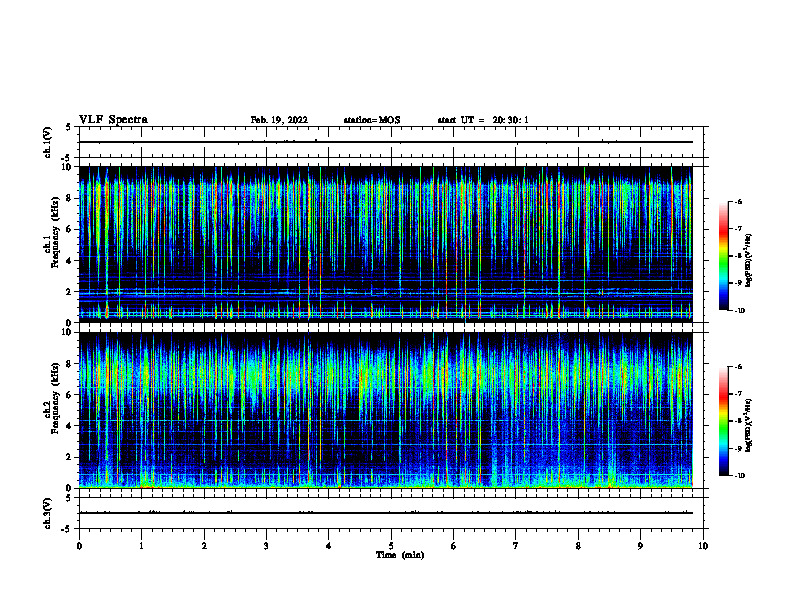Click time axis tick label '10'
Image resolution: width=792 pixels, height=612 pixels.
703,546
